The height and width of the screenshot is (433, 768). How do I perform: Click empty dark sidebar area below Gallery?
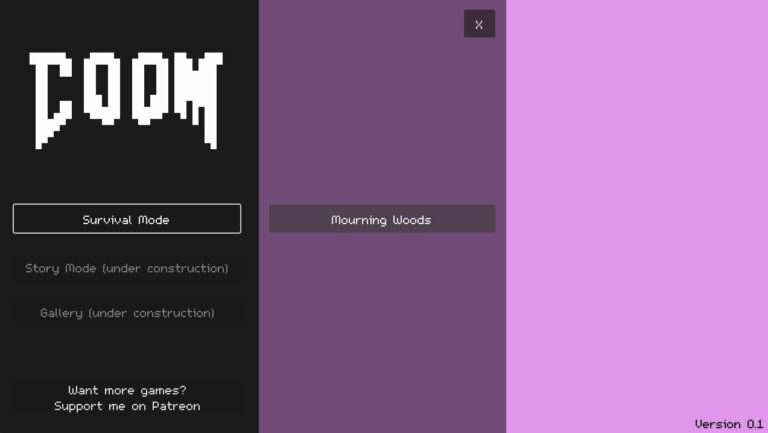point(126,352)
